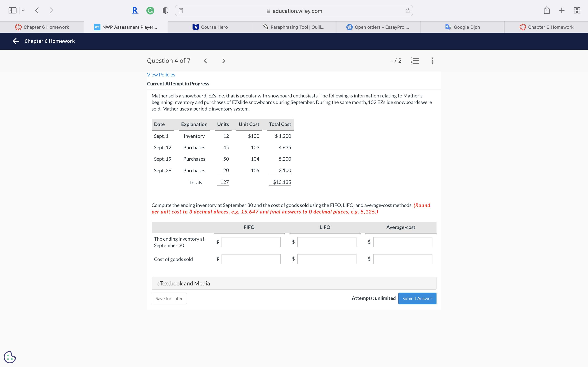Reload the page in the address bar
588x367 pixels.
(408, 11)
